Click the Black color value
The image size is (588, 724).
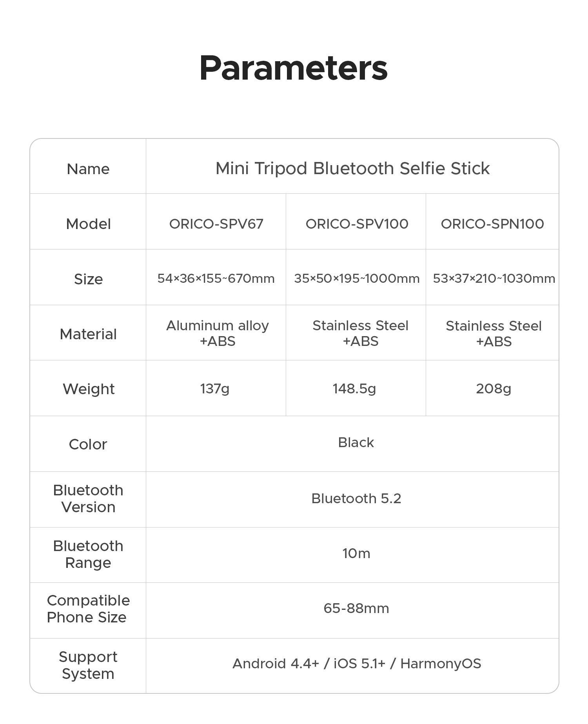point(356,442)
